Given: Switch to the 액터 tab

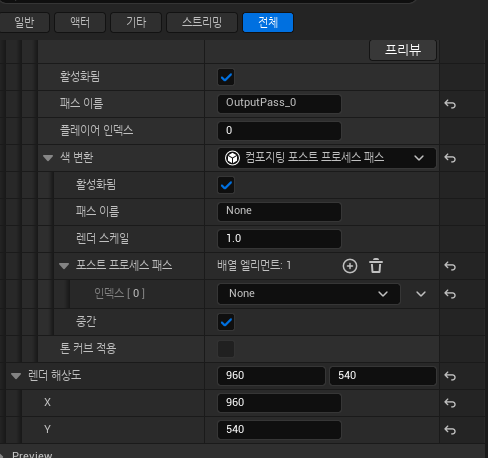Looking at the screenshot, I should [80, 23].
